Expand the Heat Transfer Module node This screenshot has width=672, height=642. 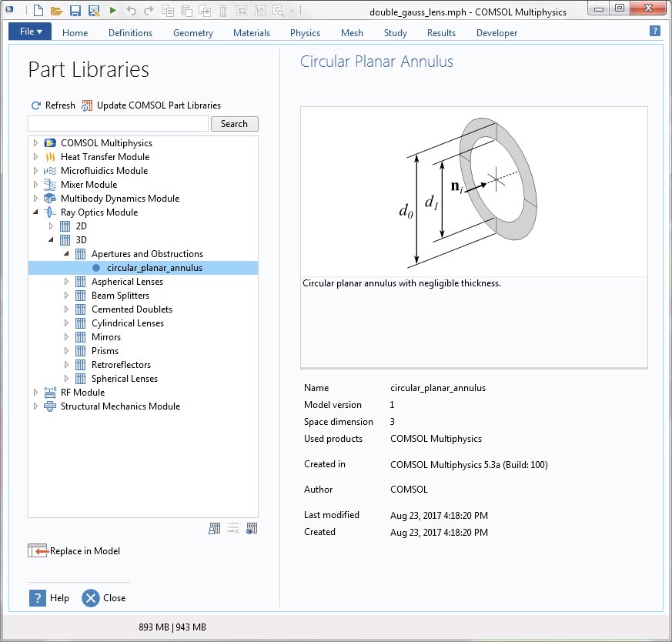pyautogui.click(x=35, y=157)
